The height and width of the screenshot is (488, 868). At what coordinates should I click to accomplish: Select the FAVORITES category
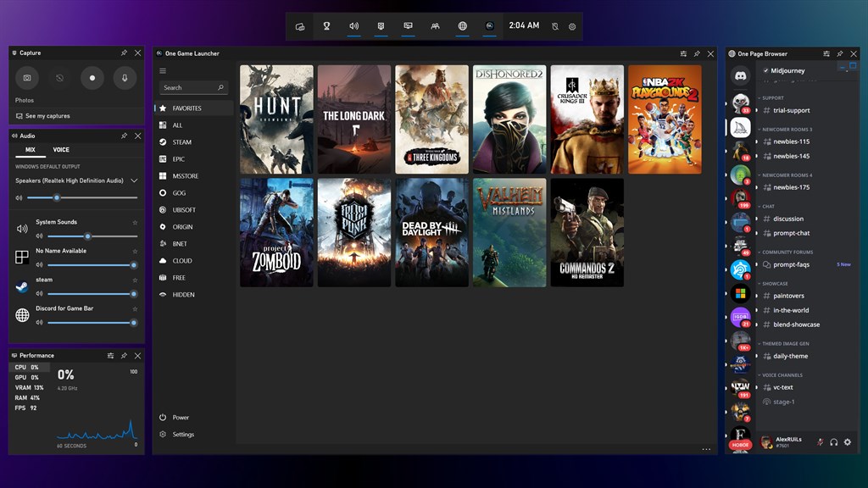[x=194, y=108]
